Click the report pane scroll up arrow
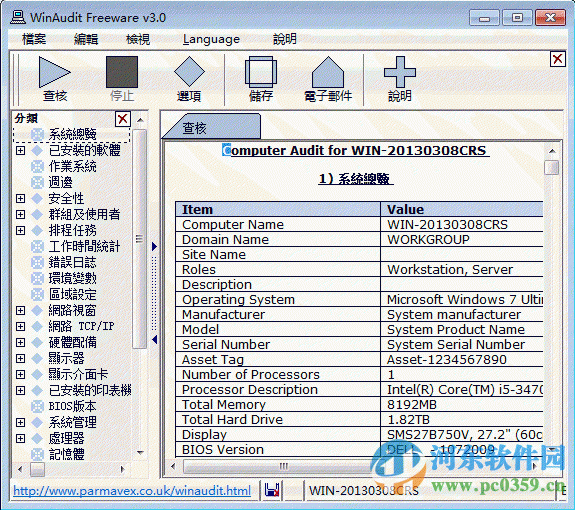This screenshot has width=575, height=510. (x=552, y=151)
